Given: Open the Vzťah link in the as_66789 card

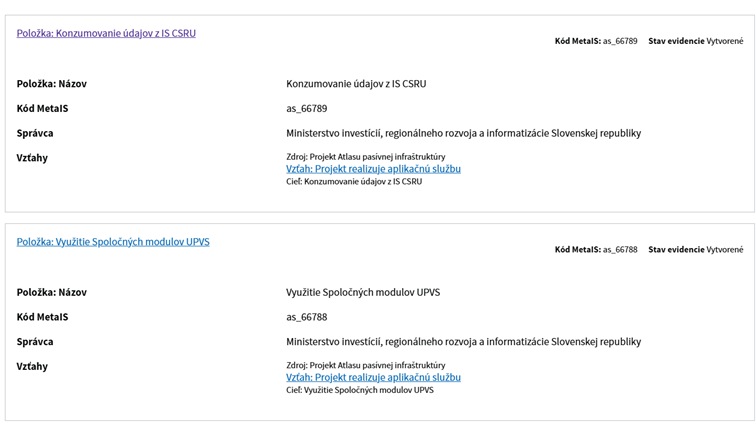Looking at the screenshot, I should click(373, 169).
